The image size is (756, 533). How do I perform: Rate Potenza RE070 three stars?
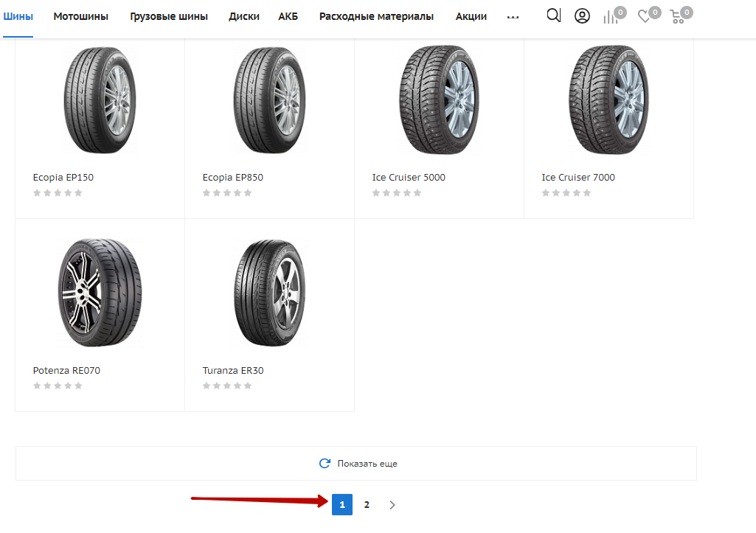tap(58, 386)
